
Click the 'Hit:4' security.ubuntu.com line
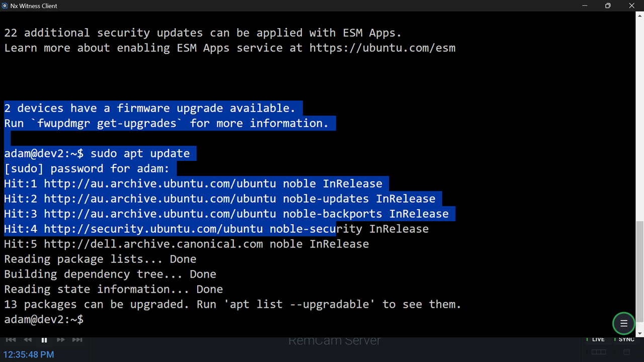[x=216, y=229]
